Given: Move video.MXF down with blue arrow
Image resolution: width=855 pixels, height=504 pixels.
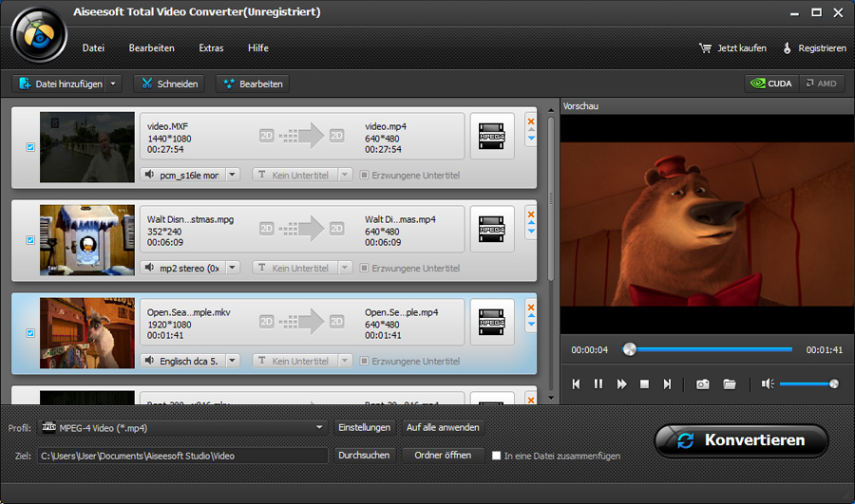Looking at the screenshot, I should click(530, 139).
